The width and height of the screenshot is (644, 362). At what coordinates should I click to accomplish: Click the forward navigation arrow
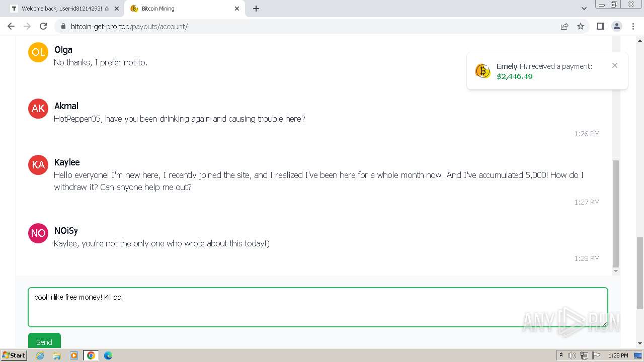(x=27, y=26)
